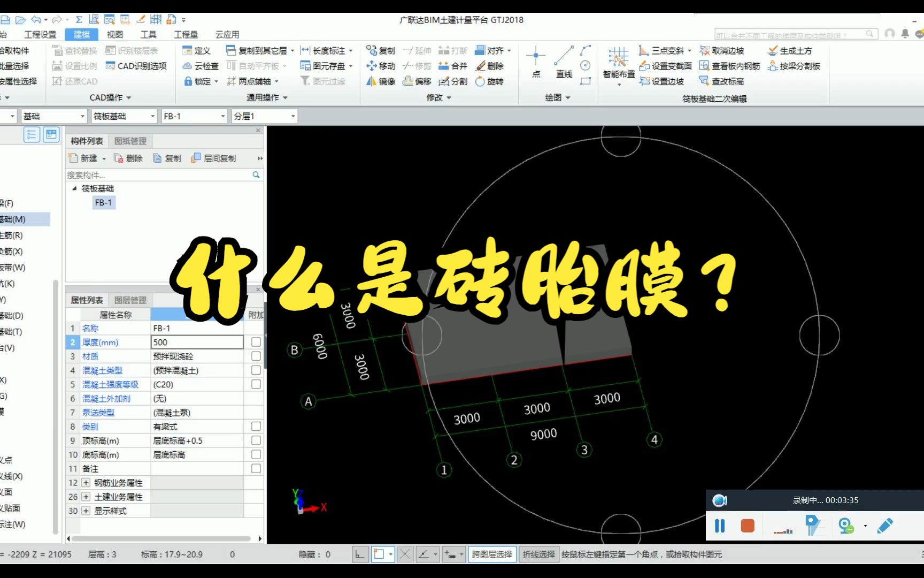
Task: Edit the 厚度 value 500 field
Action: pyautogui.click(x=197, y=342)
